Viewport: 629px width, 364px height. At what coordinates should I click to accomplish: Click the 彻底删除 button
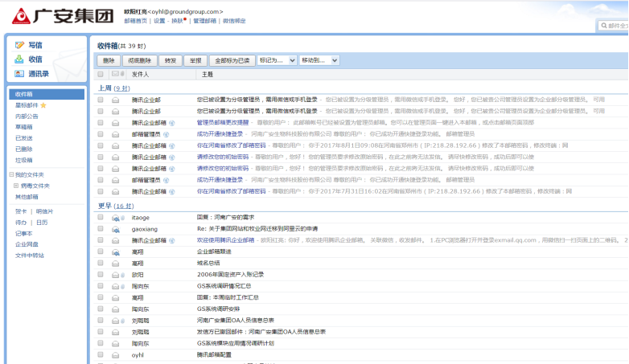point(140,60)
